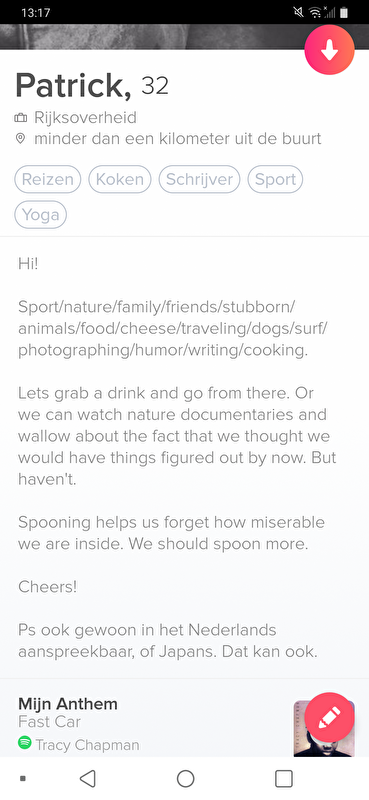369x800 pixels.
Task: Tap the Fast Car song title
Action: coord(50,722)
